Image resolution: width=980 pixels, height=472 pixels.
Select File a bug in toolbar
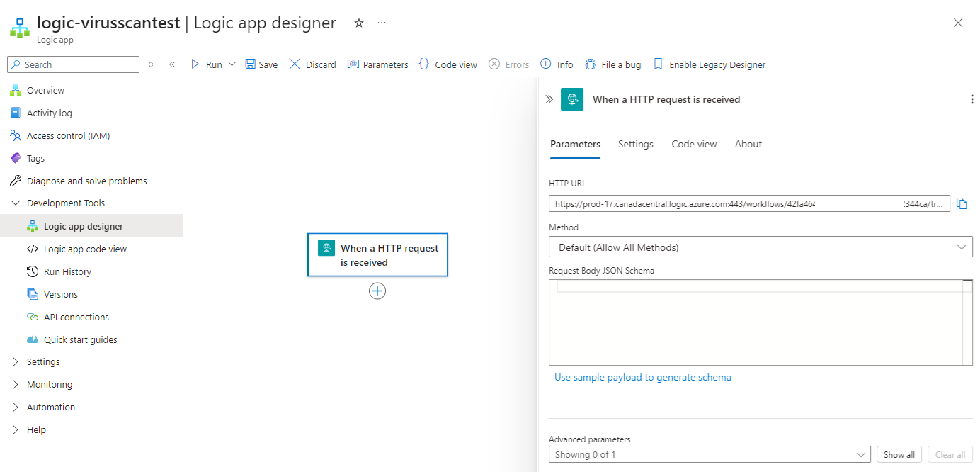pos(612,64)
